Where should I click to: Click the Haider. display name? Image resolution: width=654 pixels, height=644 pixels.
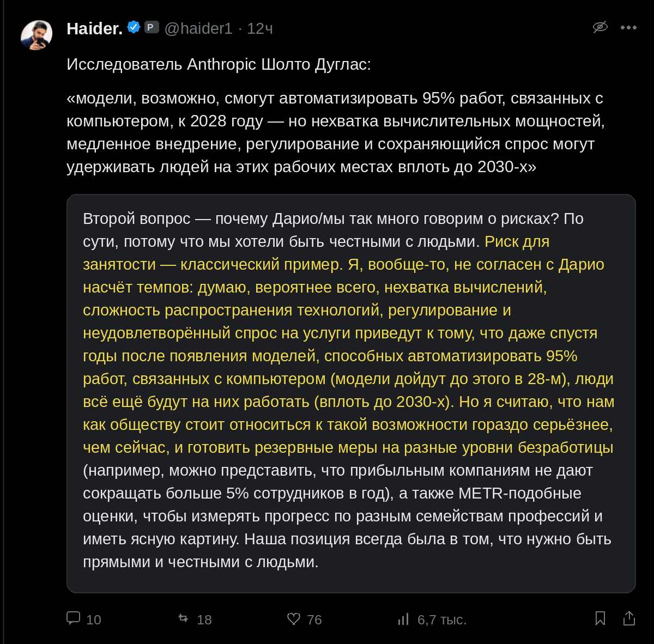[94, 28]
